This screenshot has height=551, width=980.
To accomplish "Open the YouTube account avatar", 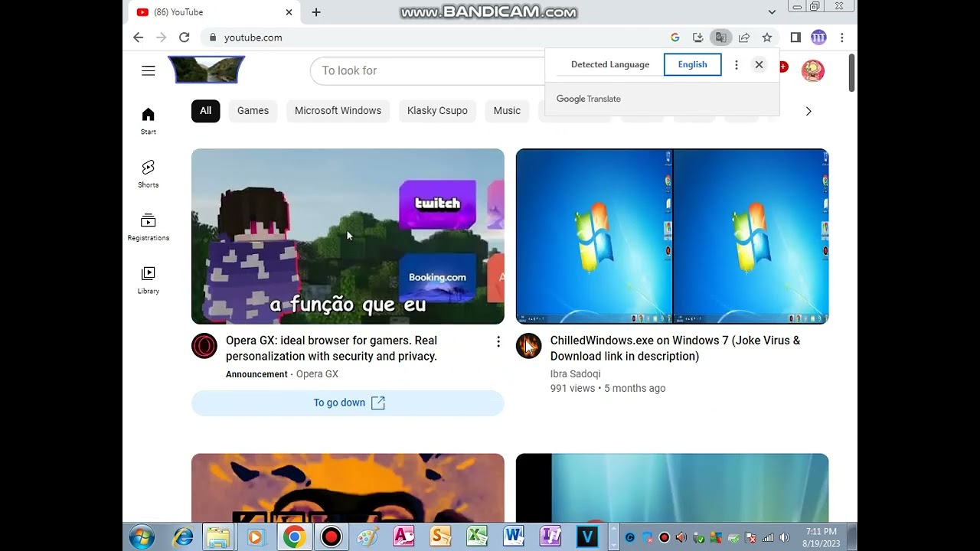I will pos(813,70).
